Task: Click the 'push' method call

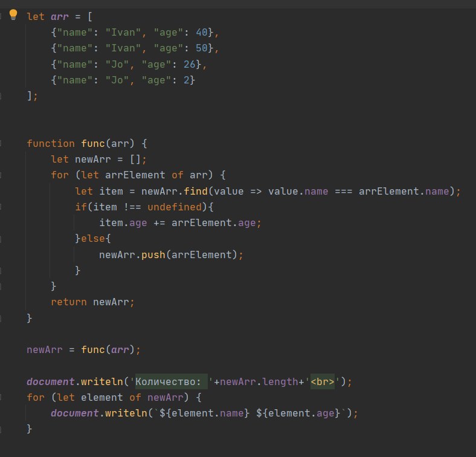Action: [x=153, y=254]
